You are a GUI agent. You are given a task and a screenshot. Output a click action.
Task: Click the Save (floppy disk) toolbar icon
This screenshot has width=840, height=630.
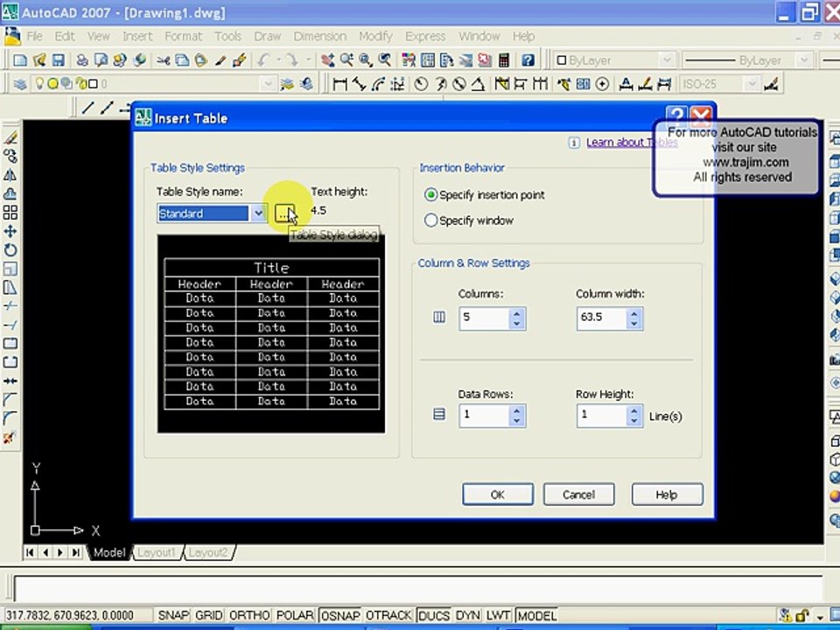click(x=58, y=60)
